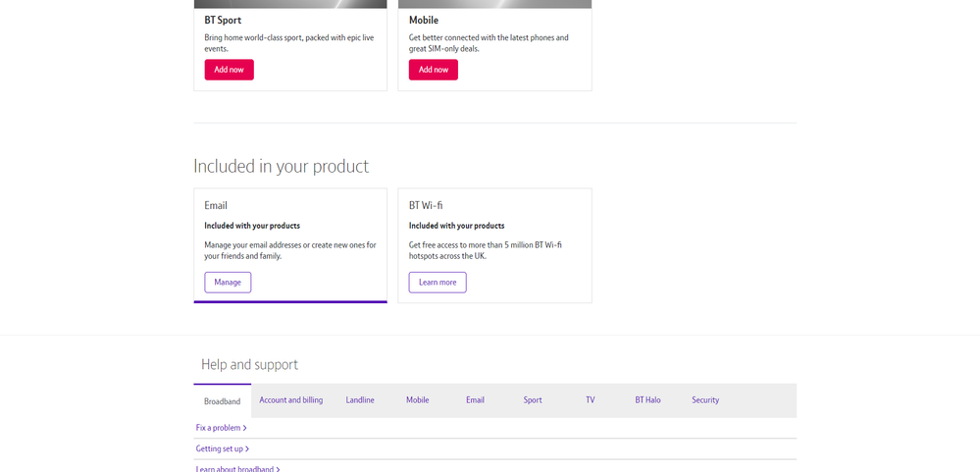The width and height of the screenshot is (980, 472).
Task: Click the Mobile heading in the add-on card
Action: [x=424, y=21]
